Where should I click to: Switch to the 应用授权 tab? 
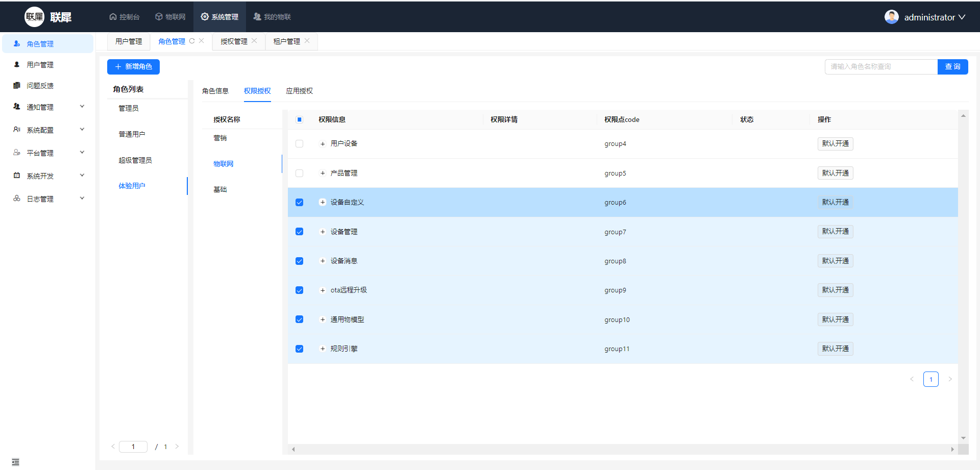tap(299, 91)
